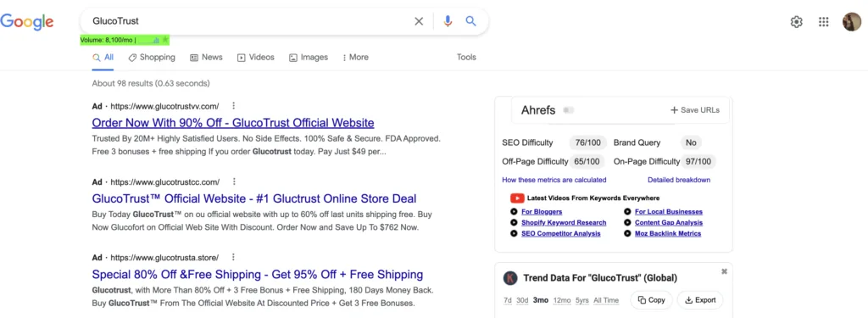Viewport: 868px width, 318px height.
Task: Click the Ahrefs panel title
Action: [538, 110]
